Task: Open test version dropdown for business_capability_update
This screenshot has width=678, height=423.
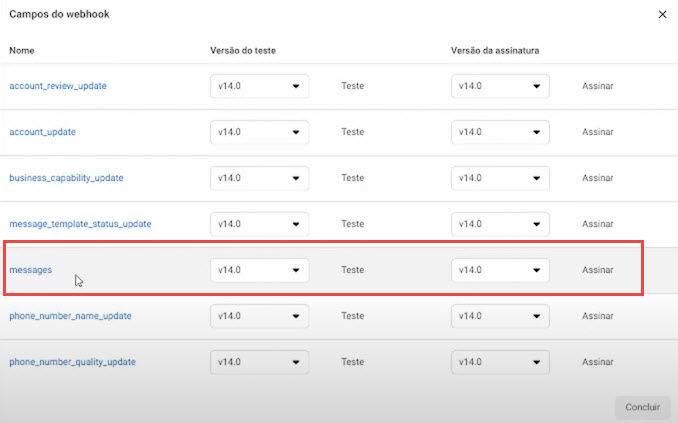Action: (259, 178)
